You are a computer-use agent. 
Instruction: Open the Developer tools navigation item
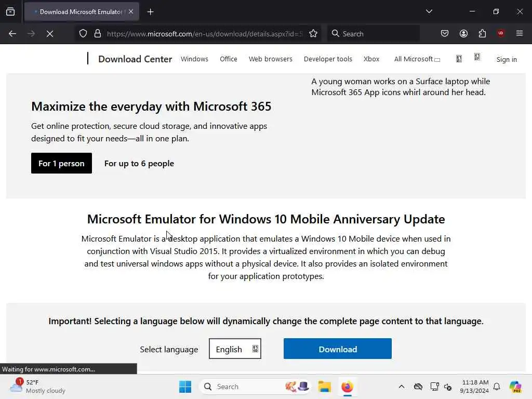328,59
